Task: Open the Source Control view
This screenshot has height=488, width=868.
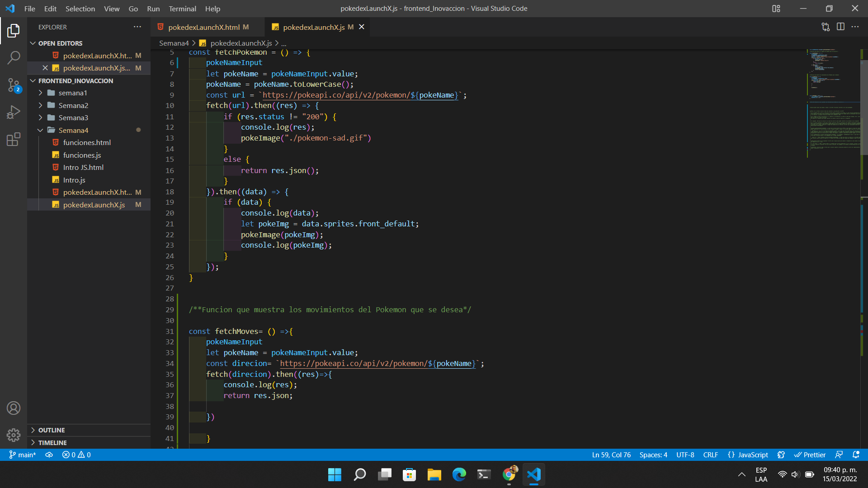Action: [14, 85]
